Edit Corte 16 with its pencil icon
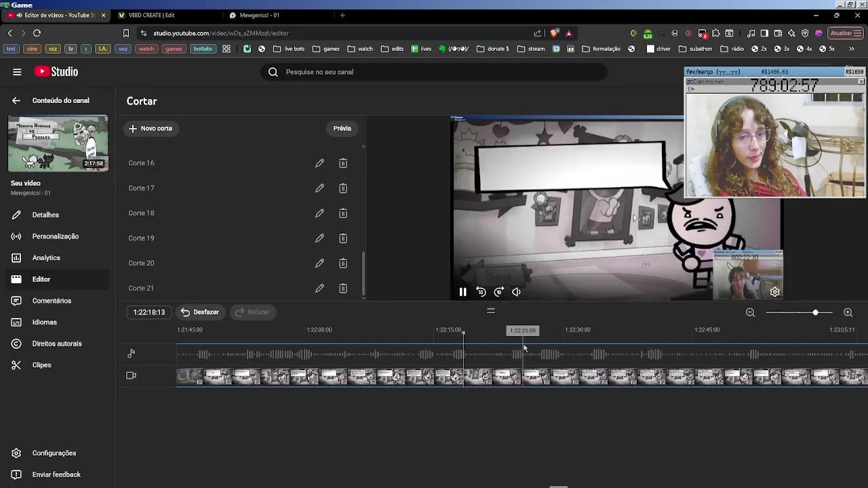 (319, 163)
